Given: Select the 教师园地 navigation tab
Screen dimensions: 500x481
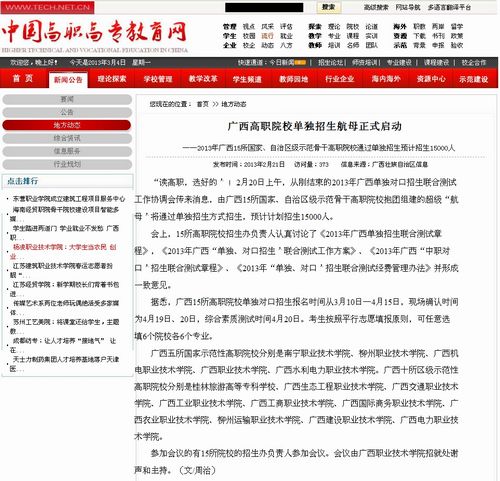Looking at the screenshot, I should tap(293, 79).
